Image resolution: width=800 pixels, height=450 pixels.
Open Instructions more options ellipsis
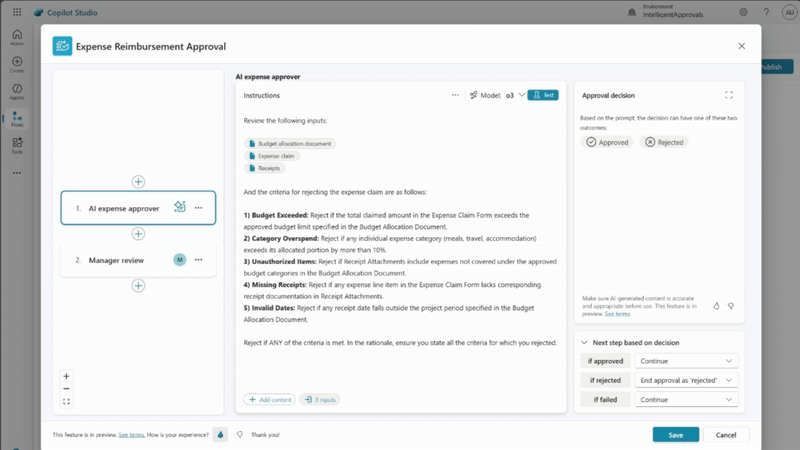click(455, 95)
